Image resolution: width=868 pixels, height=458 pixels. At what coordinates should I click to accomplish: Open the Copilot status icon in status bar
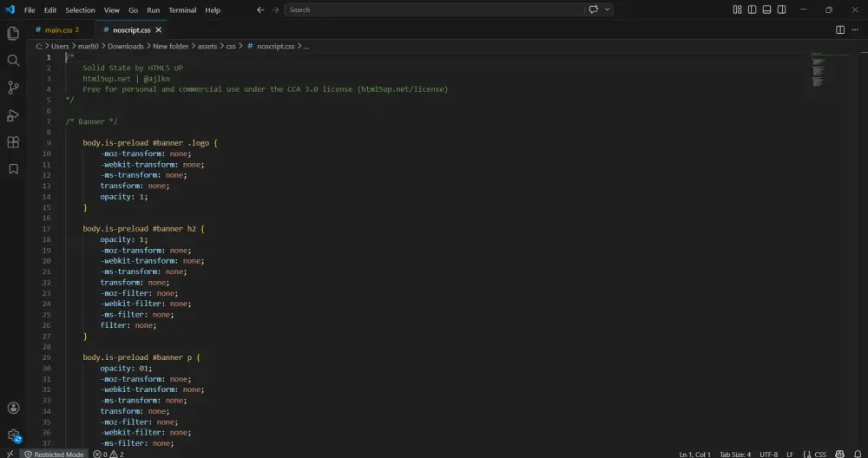pyautogui.click(x=839, y=455)
